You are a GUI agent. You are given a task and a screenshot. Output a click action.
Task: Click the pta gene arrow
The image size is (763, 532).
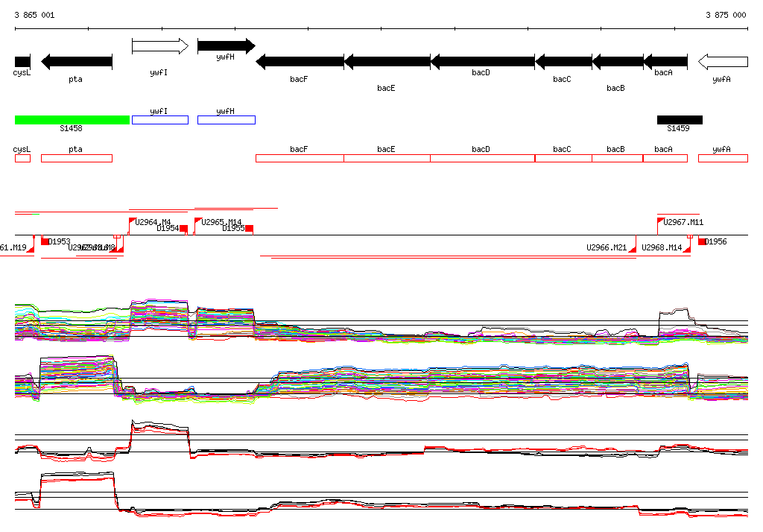click(76, 62)
